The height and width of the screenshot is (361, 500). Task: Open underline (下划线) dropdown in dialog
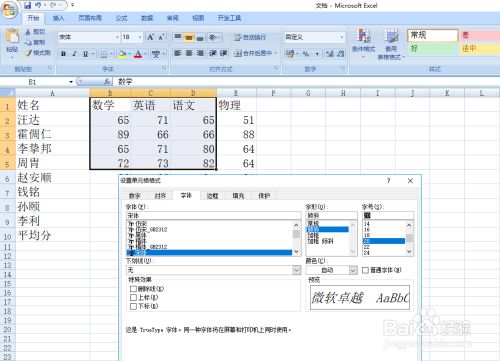[296, 270]
